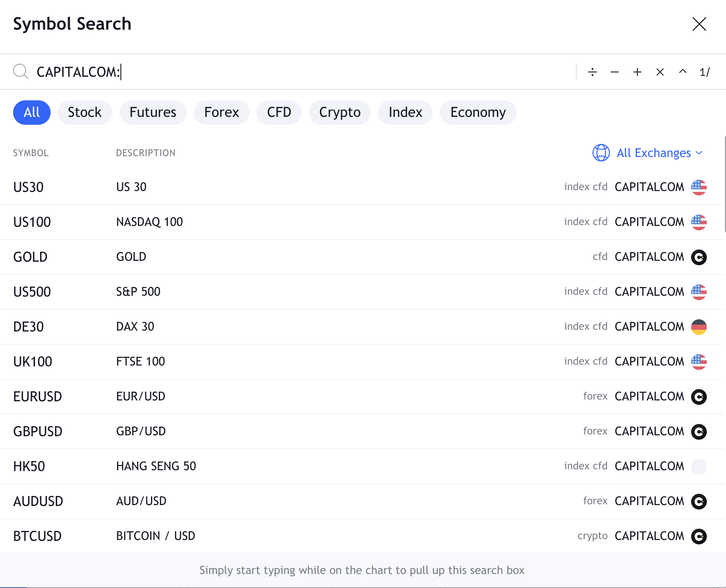Close the Symbol Search dialog

(x=699, y=24)
